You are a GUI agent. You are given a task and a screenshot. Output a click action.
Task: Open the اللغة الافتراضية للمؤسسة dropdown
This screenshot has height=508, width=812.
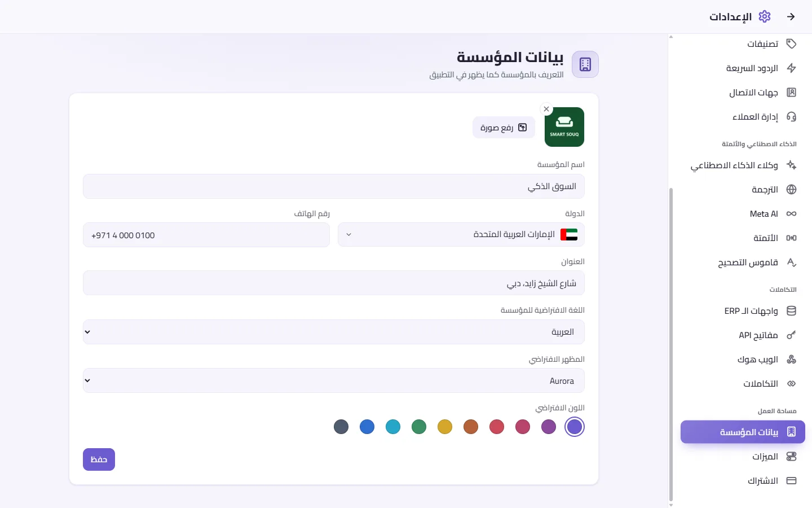[x=334, y=332]
